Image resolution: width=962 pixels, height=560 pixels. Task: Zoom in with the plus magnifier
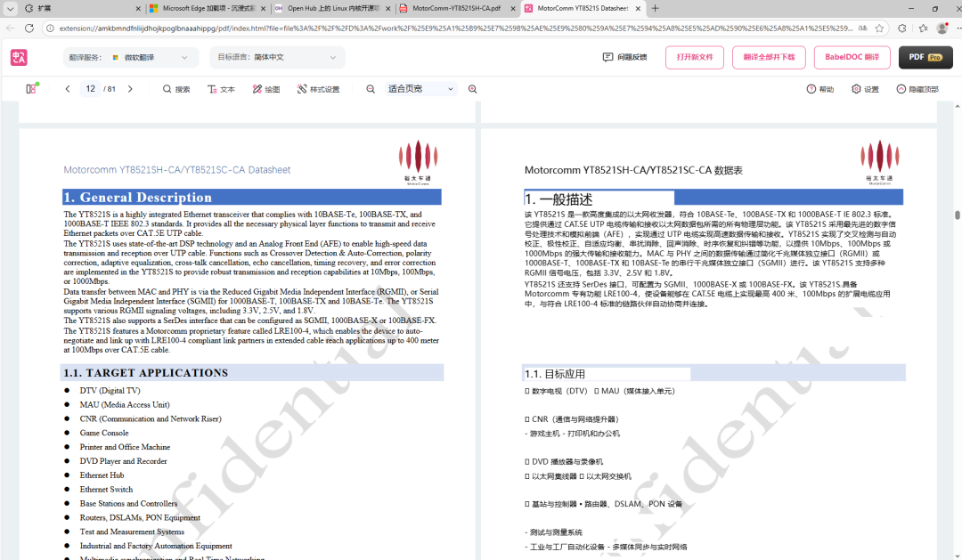pos(472,89)
